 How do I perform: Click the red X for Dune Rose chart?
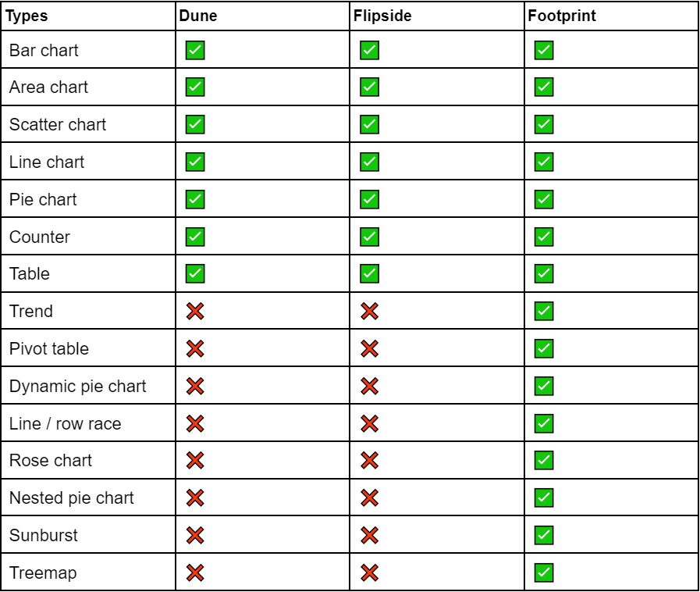194,461
